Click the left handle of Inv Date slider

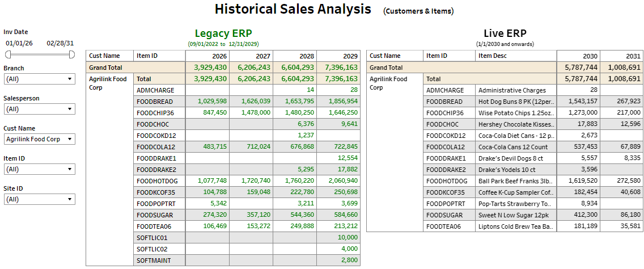8,54
